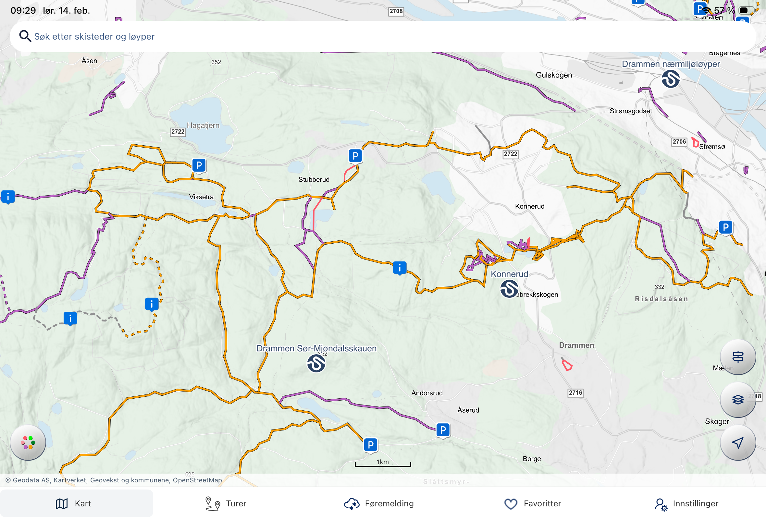Tap the locate-me arrow button
The width and height of the screenshot is (766, 532).
coord(738,442)
